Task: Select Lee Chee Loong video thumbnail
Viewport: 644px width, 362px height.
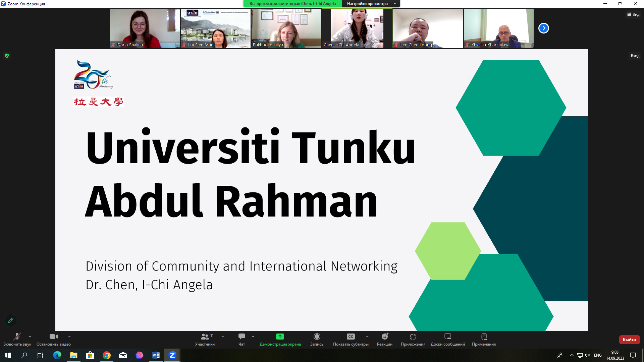Action: pyautogui.click(x=428, y=28)
